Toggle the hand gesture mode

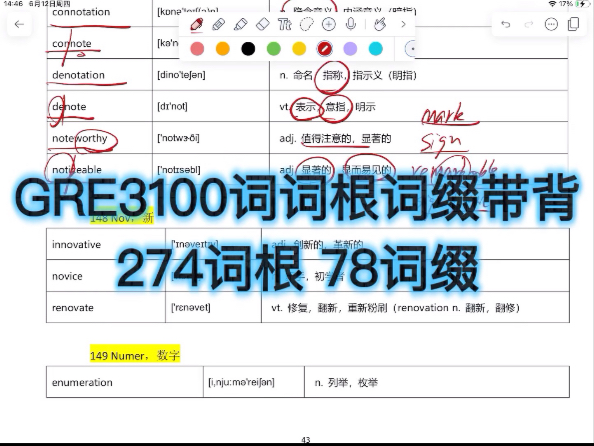pos(380,25)
